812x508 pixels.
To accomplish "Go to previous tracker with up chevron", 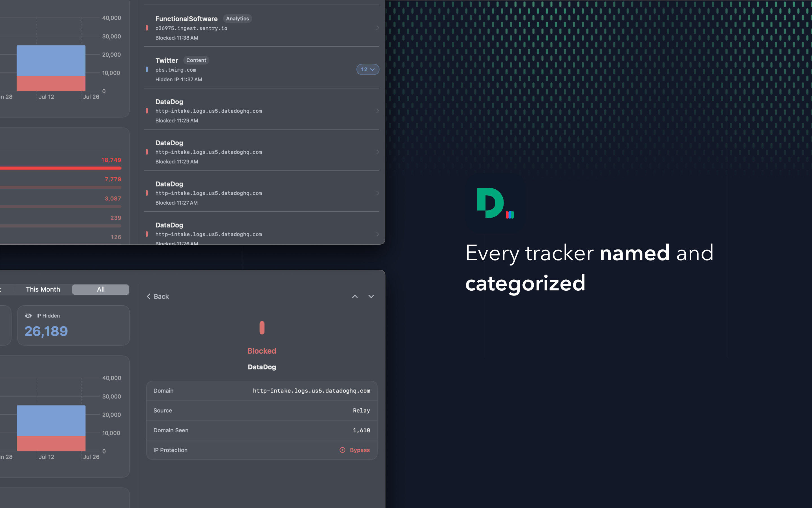I will [x=355, y=296].
